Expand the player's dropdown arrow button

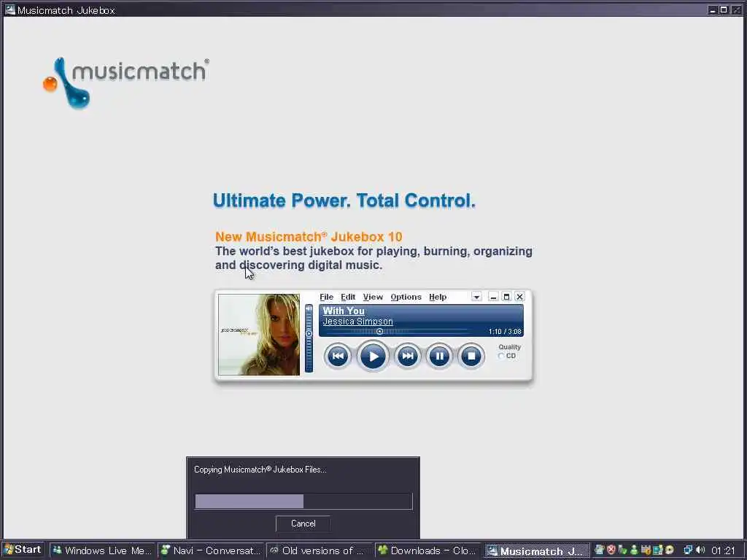(x=476, y=297)
